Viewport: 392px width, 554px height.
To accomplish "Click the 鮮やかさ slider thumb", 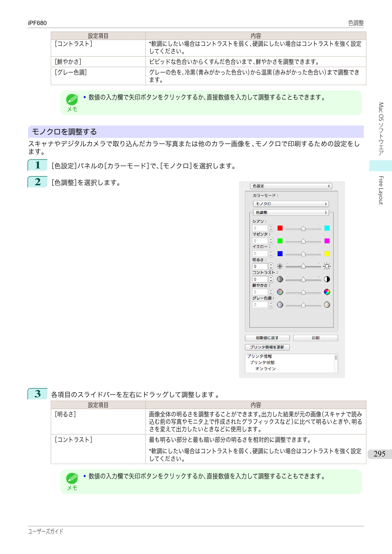I will click(x=303, y=292).
